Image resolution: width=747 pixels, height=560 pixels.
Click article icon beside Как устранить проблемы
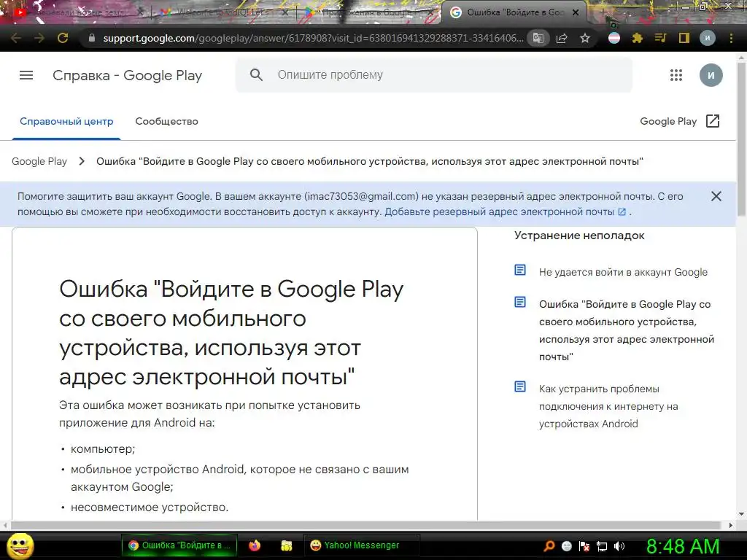[520, 386]
